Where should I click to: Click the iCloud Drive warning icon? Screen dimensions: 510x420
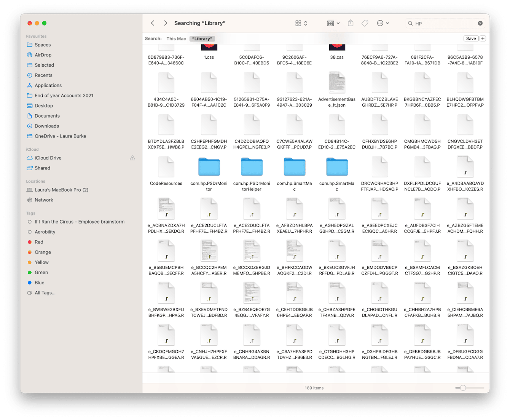tap(132, 158)
